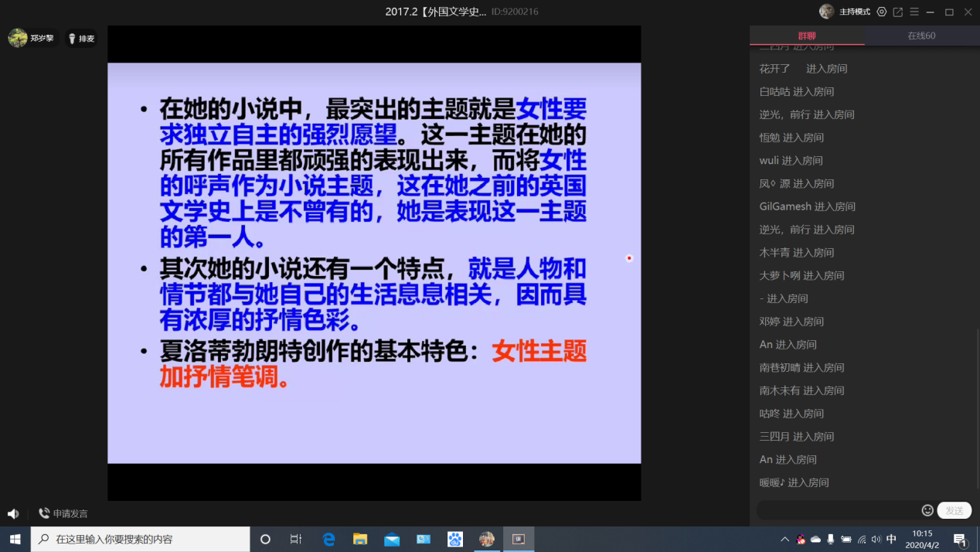Click 申请发言 to request to speak
This screenshot has height=552, width=980.
pyautogui.click(x=63, y=513)
